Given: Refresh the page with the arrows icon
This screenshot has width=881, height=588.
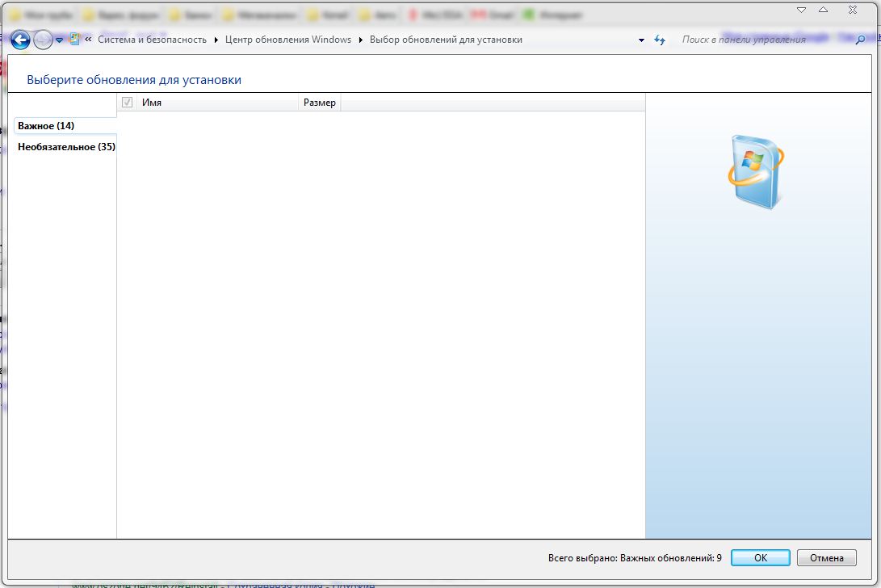Looking at the screenshot, I should point(660,40).
